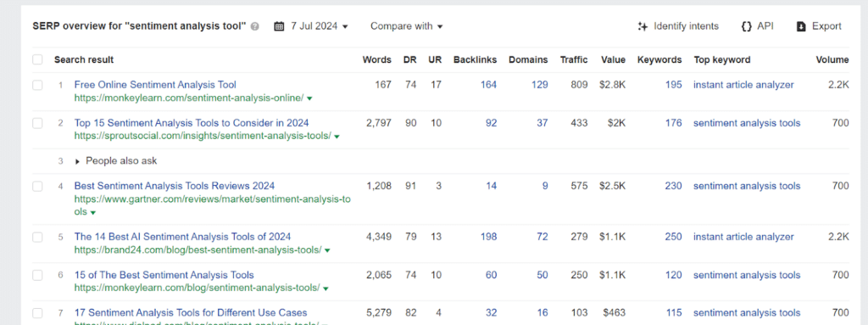The image size is (868, 325).
Task: Open Free Online Sentiment Analysis Tool link
Action: point(155,85)
